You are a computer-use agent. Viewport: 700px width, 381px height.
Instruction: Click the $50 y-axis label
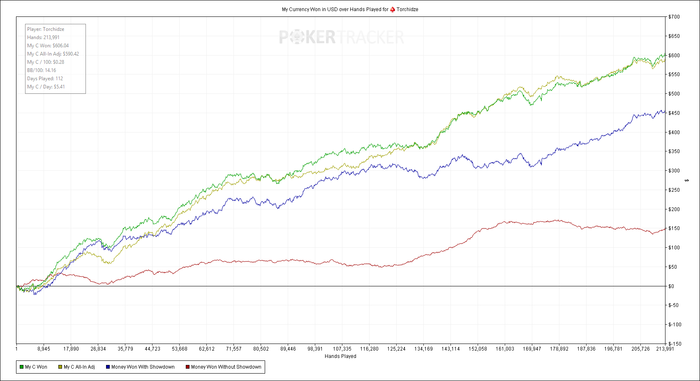pyautogui.click(x=673, y=267)
